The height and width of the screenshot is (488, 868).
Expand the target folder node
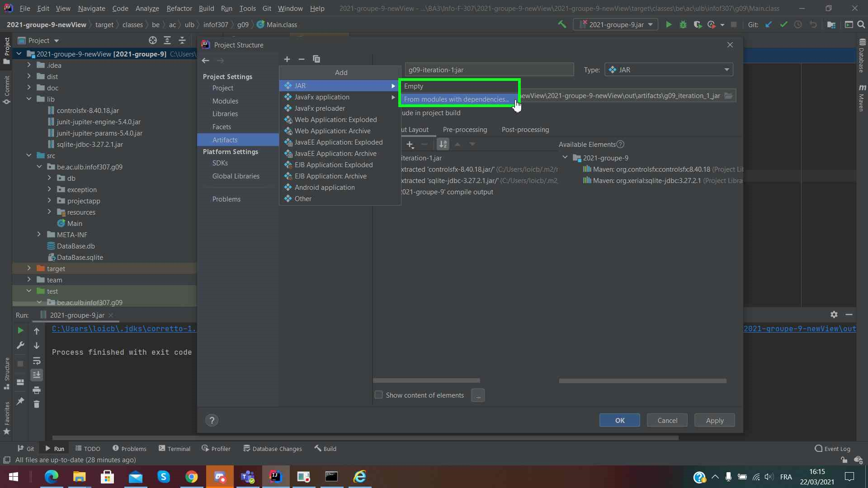pos(29,268)
